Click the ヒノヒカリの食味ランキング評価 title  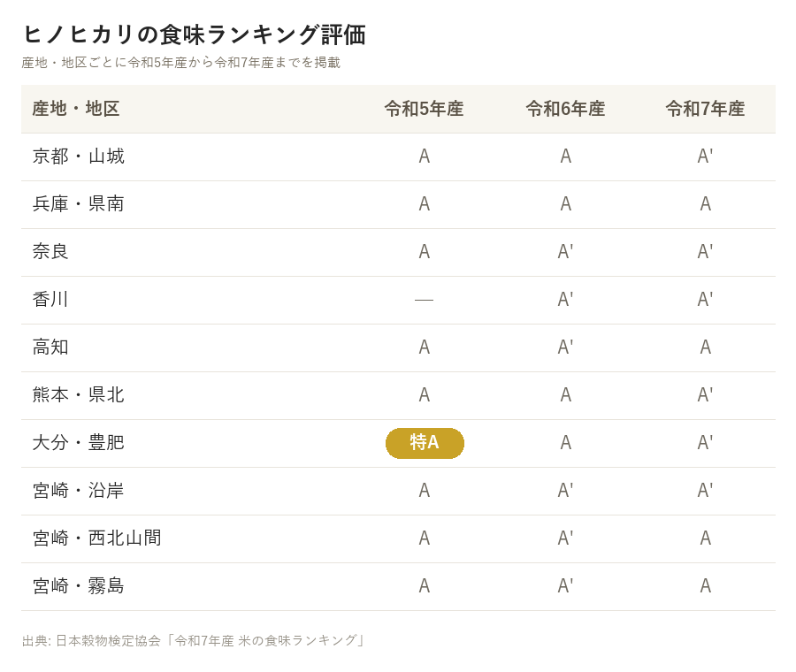point(195,34)
